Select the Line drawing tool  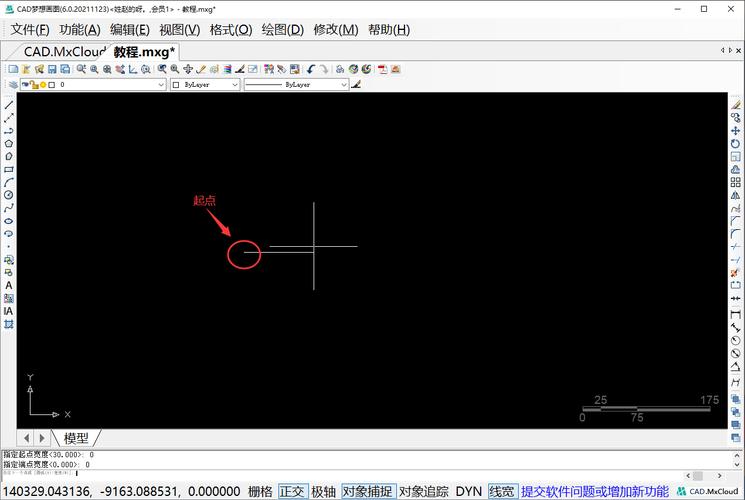click(9, 105)
